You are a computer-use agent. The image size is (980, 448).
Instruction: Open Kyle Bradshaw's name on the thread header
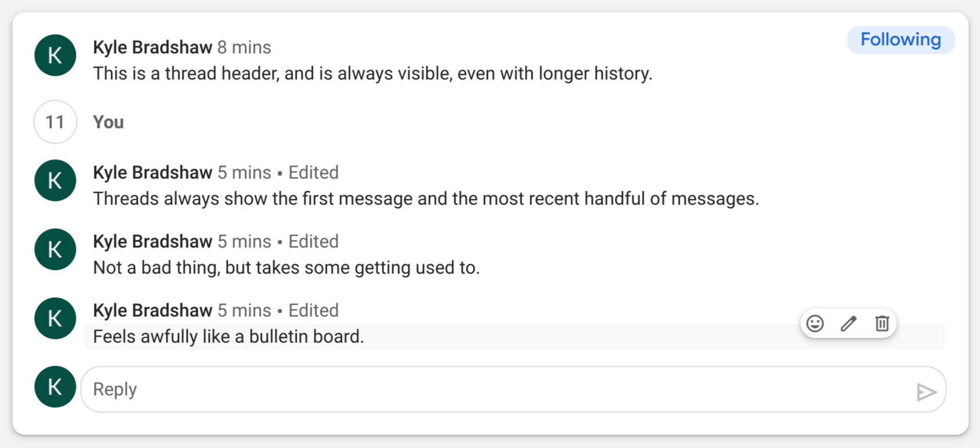pos(152,47)
